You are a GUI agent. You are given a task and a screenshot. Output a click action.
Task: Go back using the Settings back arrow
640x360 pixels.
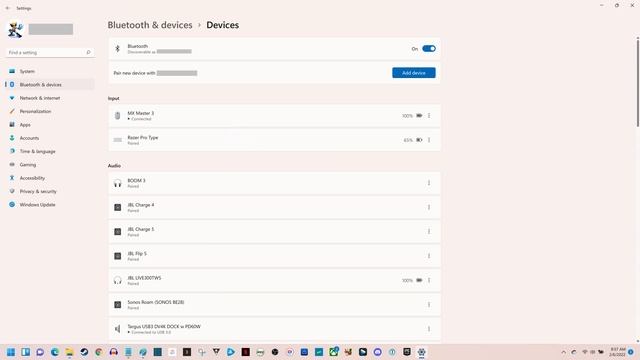point(8,8)
